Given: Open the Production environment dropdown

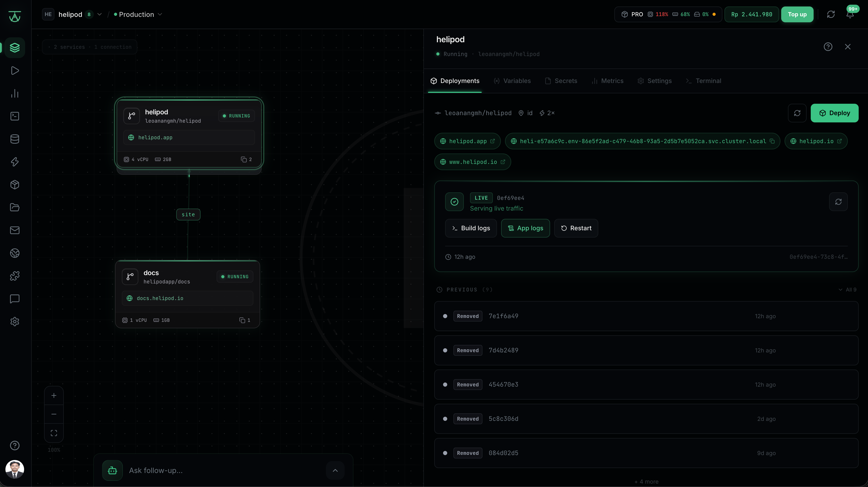Looking at the screenshot, I should [x=138, y=14].
